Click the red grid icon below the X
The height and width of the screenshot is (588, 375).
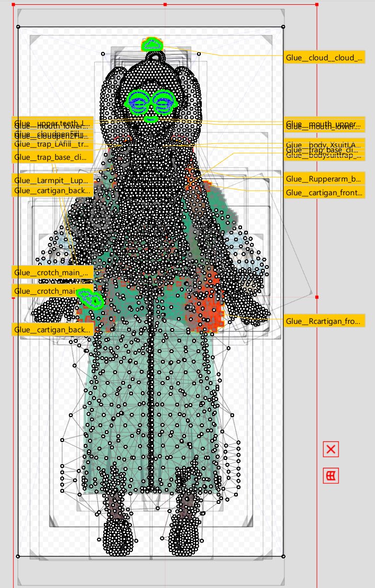point(331,476)
